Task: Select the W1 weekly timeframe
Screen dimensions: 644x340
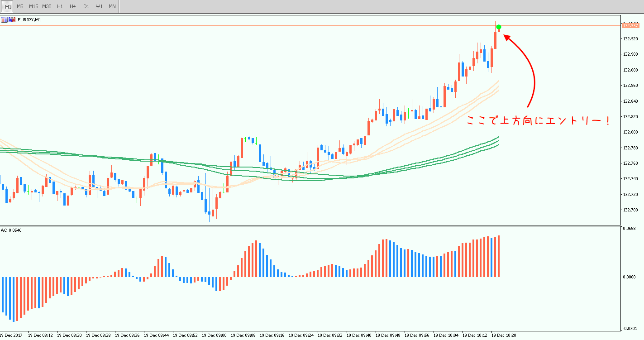Action: click(x=99, y=6)
